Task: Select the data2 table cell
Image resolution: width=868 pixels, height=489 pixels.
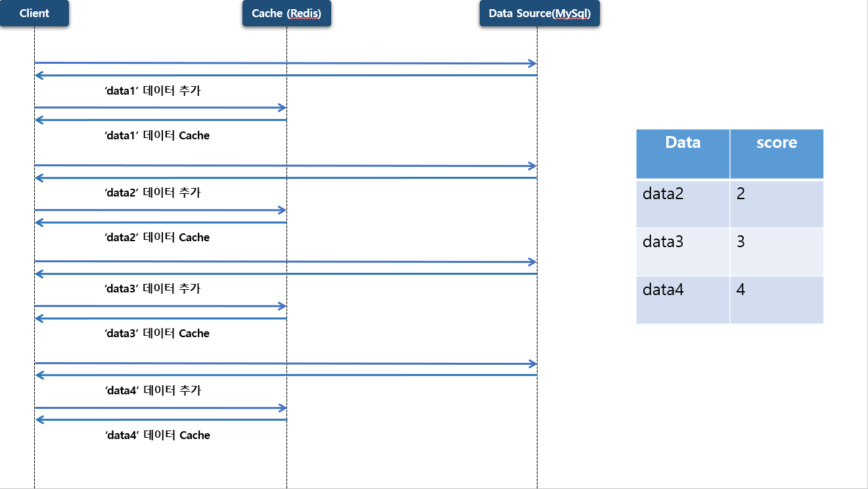Action: point(683,204)
